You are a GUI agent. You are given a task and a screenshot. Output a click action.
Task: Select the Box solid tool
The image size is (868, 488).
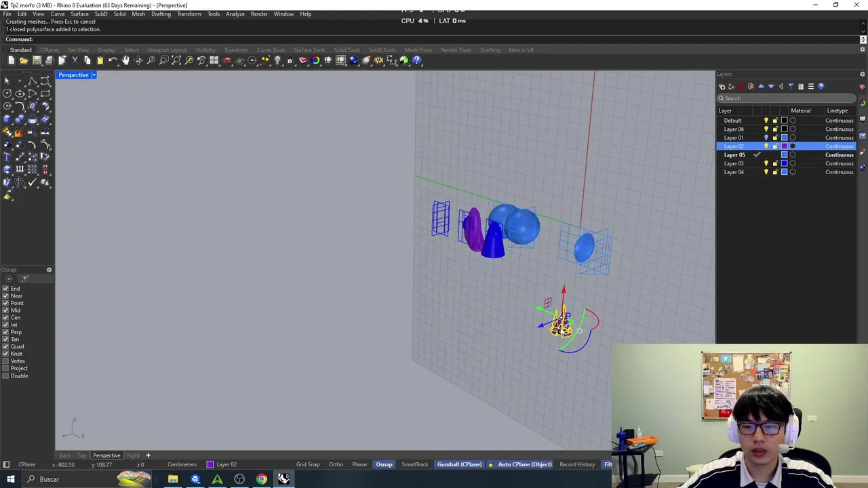[7, 119]
